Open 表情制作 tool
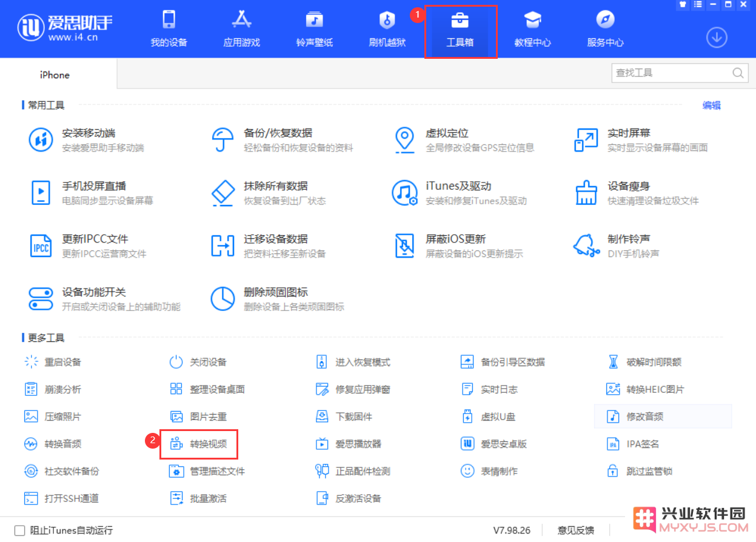The width and height of the screenshot is (756, 542). [x=489, y=471]
